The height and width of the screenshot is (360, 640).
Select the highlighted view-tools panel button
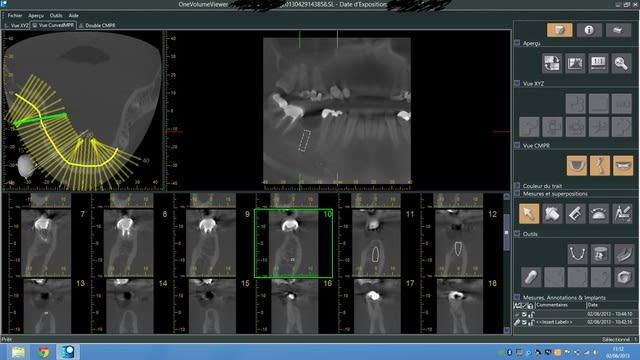pyautogui.click(x=560, y=30)
